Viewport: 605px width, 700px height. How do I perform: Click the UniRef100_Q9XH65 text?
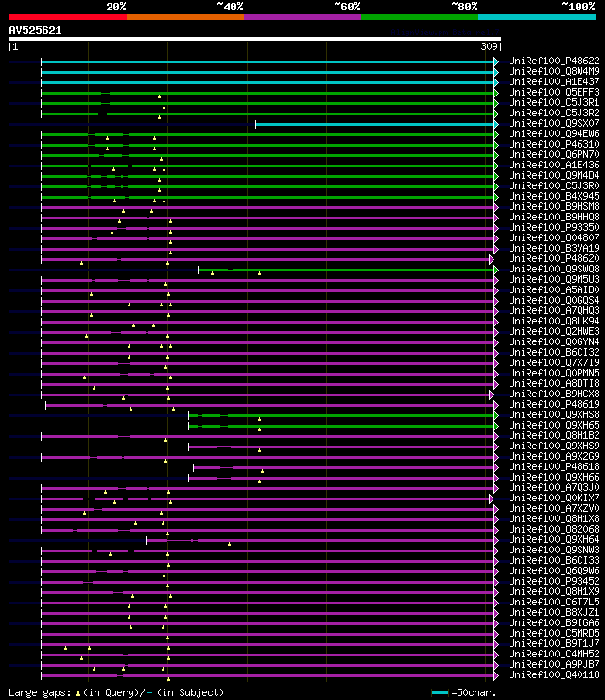[x=554, y=426]
